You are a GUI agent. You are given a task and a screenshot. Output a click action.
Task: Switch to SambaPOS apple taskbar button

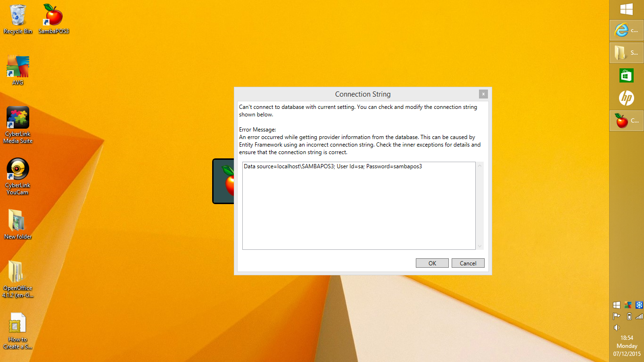pos(626,121)
